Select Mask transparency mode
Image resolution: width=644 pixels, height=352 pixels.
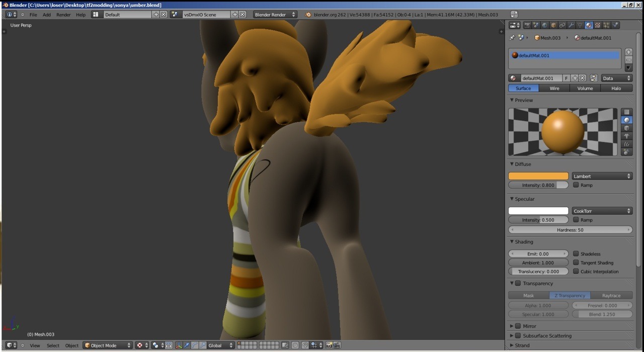tap(529, 296)
